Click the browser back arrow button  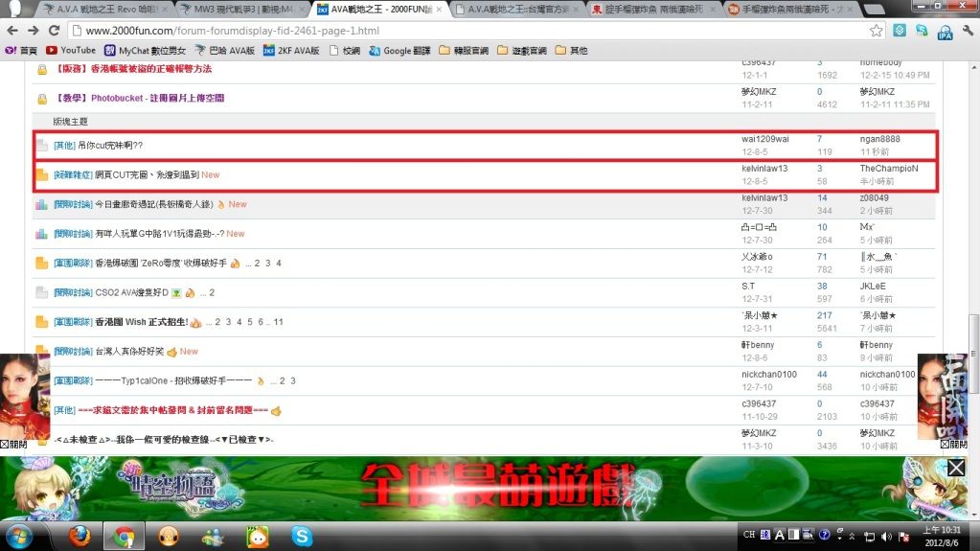[14, 31]
